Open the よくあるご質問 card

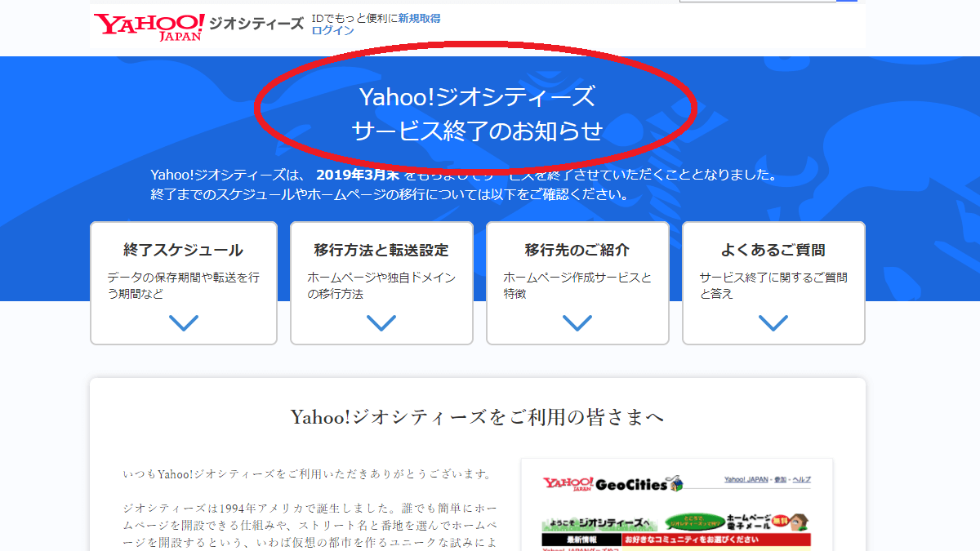pyautogui.click(x=773, y=283)
